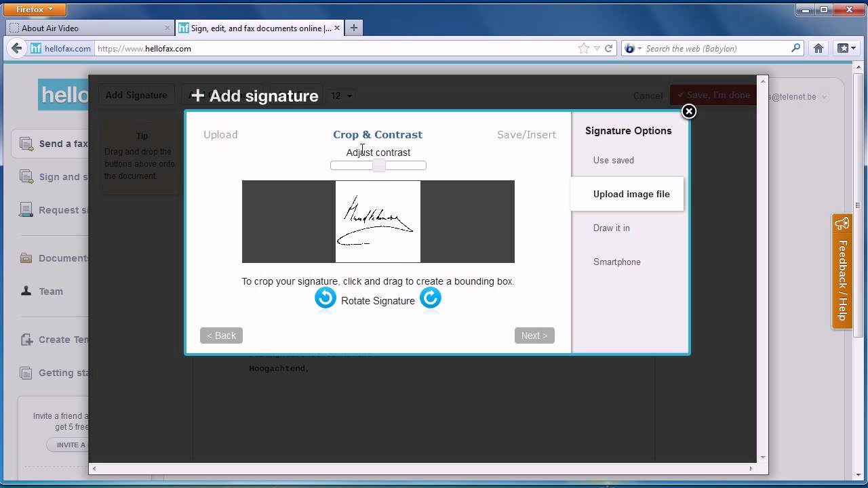Click the Send a fax sidebar icon
Image resolution: width=868 pixels, height=488 pixels.
click(26, 144)
